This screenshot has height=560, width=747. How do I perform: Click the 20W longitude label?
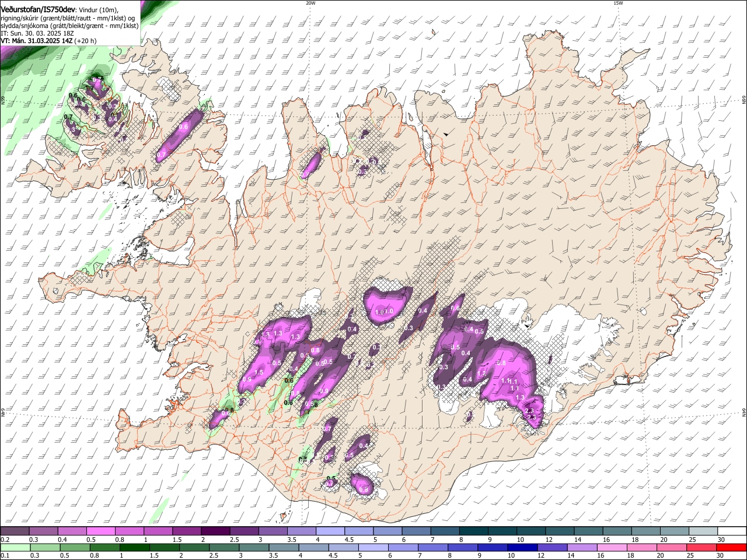[x=310, y=2]
